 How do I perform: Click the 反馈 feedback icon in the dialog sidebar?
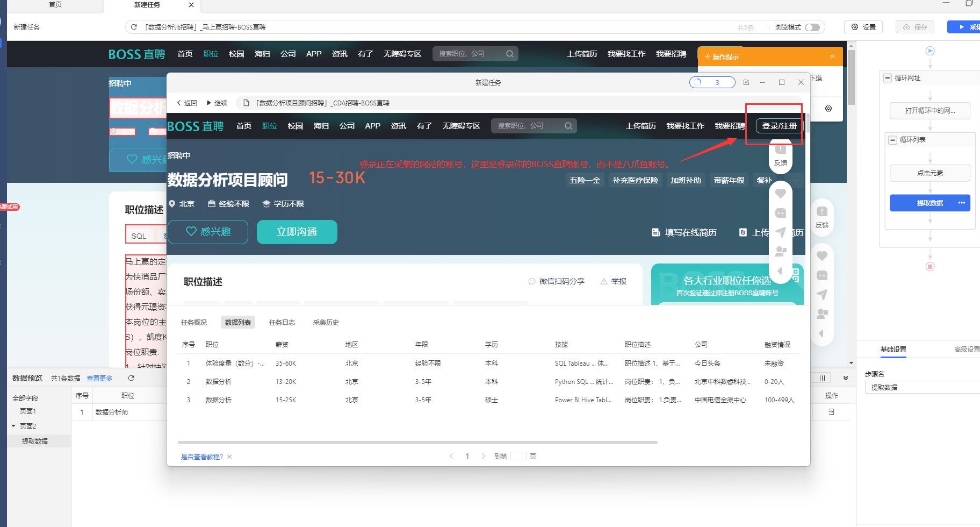781,155
